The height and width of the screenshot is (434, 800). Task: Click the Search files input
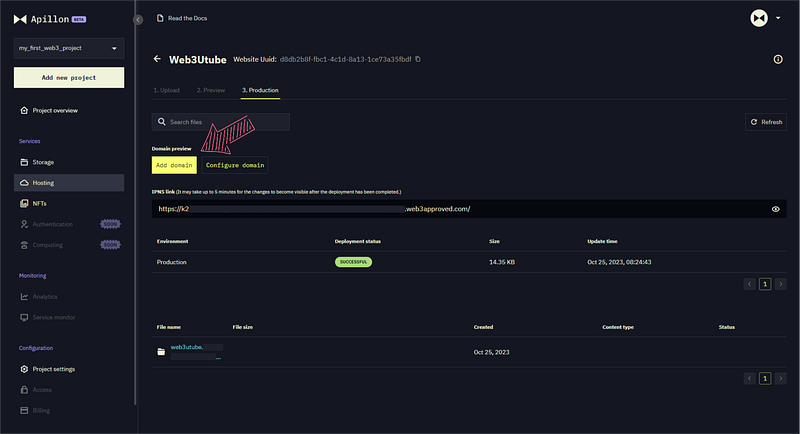click(220, 122)
